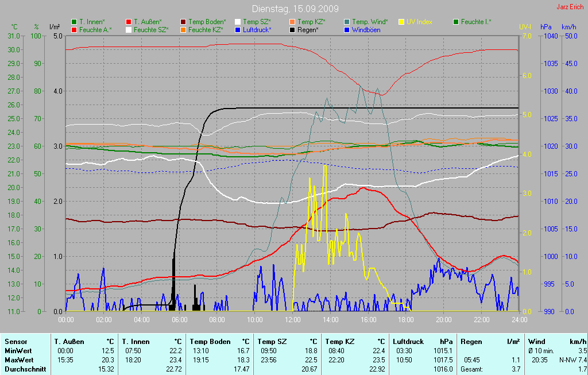Image resolution: width=588 pixels, height=375 pixels.
Task: Click the white Temp SZ legend square
Action: pyautogui.click(x=238, y=22)
